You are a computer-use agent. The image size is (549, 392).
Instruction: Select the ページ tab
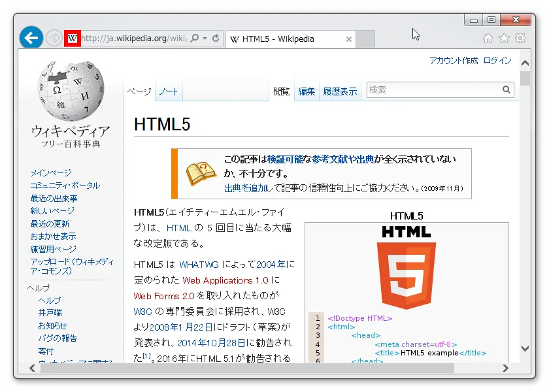tap(139, 91)
